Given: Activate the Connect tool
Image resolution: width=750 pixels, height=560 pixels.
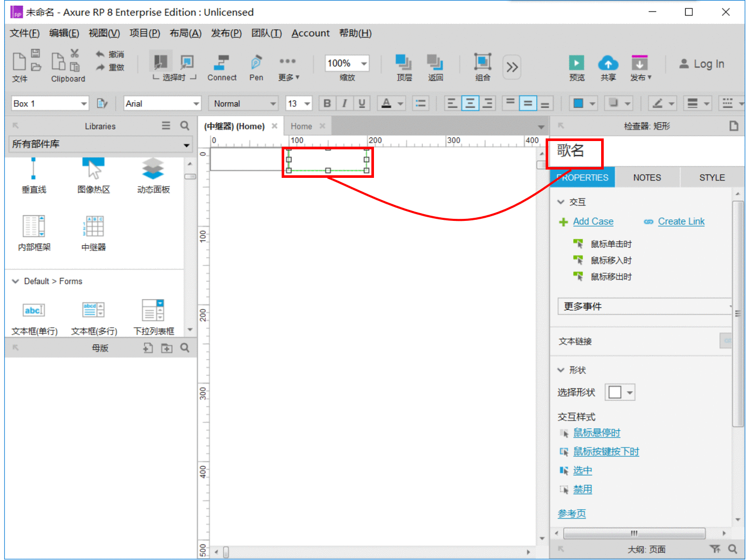Looking at the screenshot, I should [222, 68].
